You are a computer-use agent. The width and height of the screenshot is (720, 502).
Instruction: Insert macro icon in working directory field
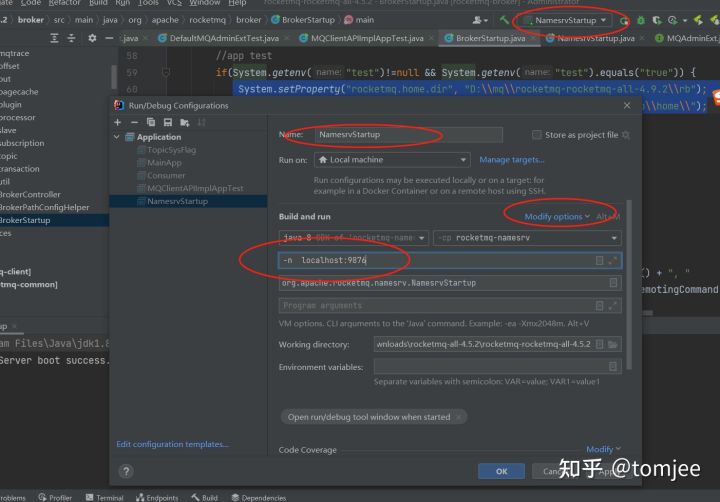pos(599,344)
